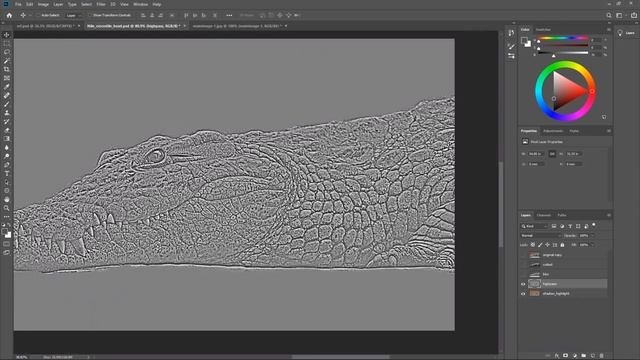Hide the highpass layer using its eye
This screenshot has width=640, height=360.
point(523,284)
